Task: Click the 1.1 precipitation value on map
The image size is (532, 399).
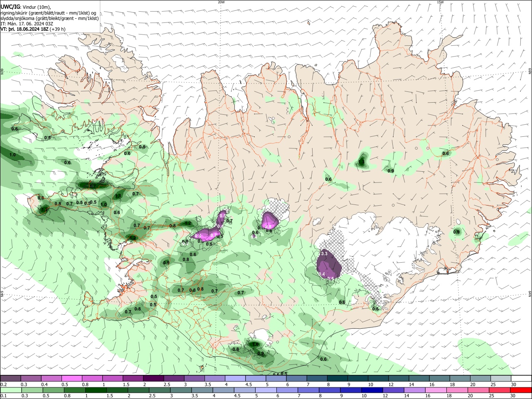Action: pos(118,196)
